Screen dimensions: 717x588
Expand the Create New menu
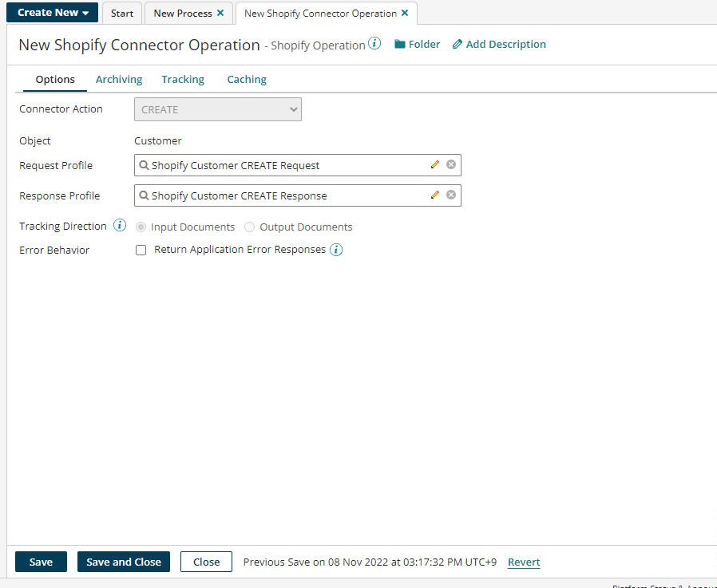point(52,12)
